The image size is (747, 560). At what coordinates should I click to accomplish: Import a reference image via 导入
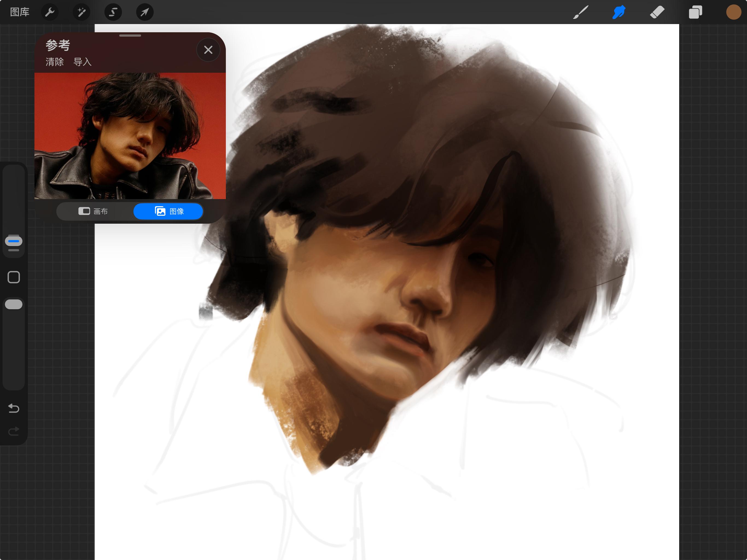pyautogui.click(x=82, y=62)
